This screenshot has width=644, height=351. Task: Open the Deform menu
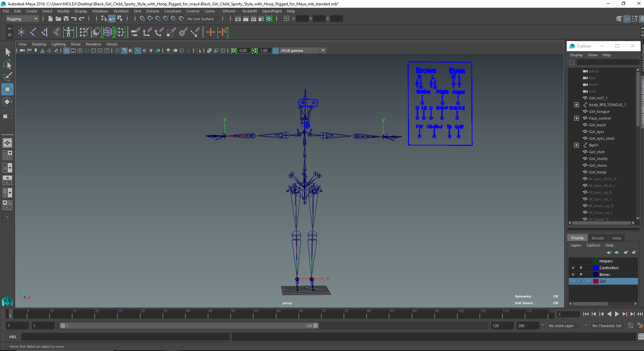(152, 11)
